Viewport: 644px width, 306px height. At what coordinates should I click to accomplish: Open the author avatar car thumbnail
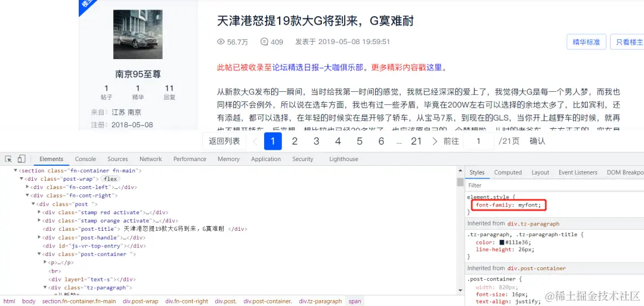click(138, 35)
